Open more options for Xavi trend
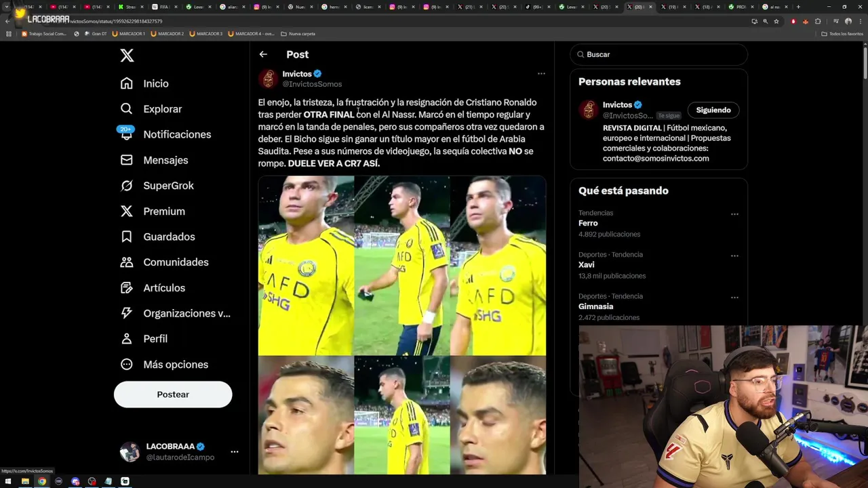The width and height of the screenshot is (868, 488). click(x=734, y=256)
